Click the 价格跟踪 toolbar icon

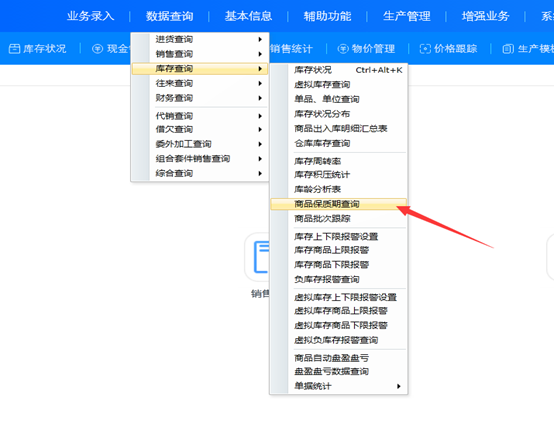coord(425,49)
